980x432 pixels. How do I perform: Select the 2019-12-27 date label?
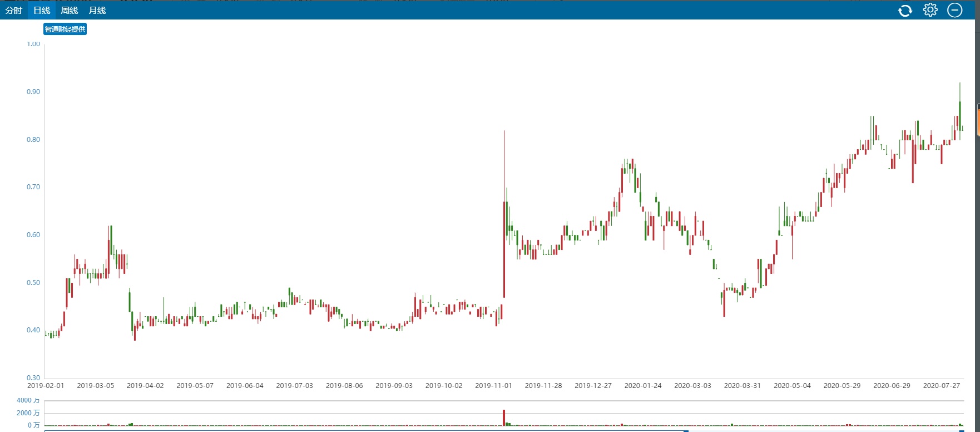pyautogui.click(x=593, y=386)
